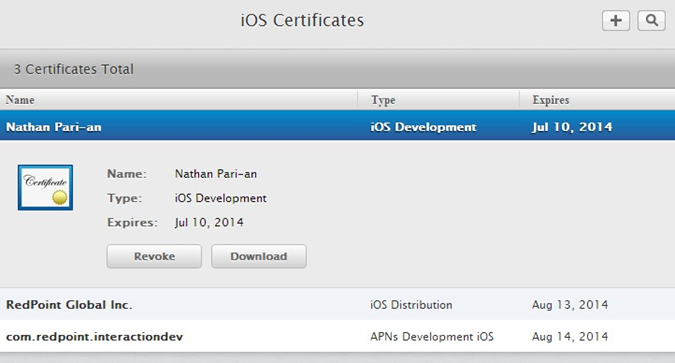
Task: Click iOS Development in the selected row
Action: point(423,127)
